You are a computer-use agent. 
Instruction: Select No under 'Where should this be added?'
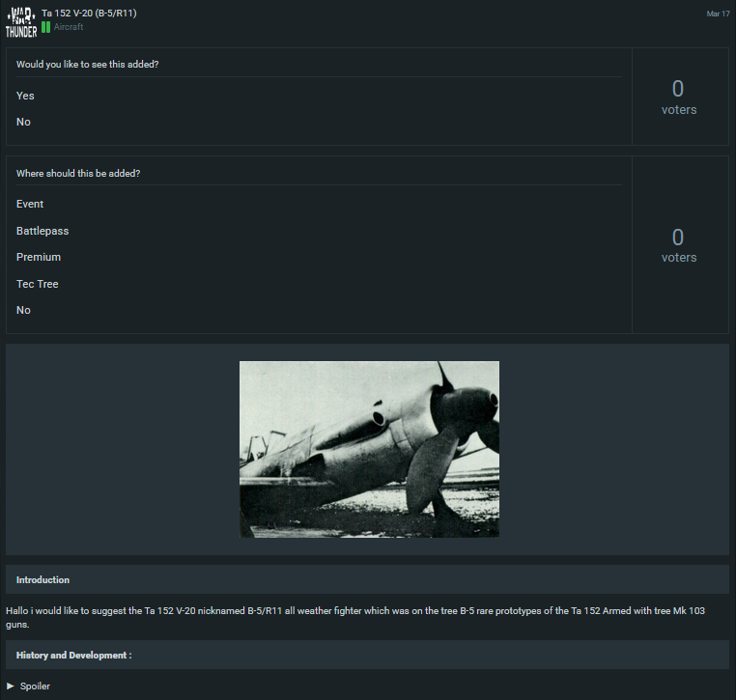point(23,310)
